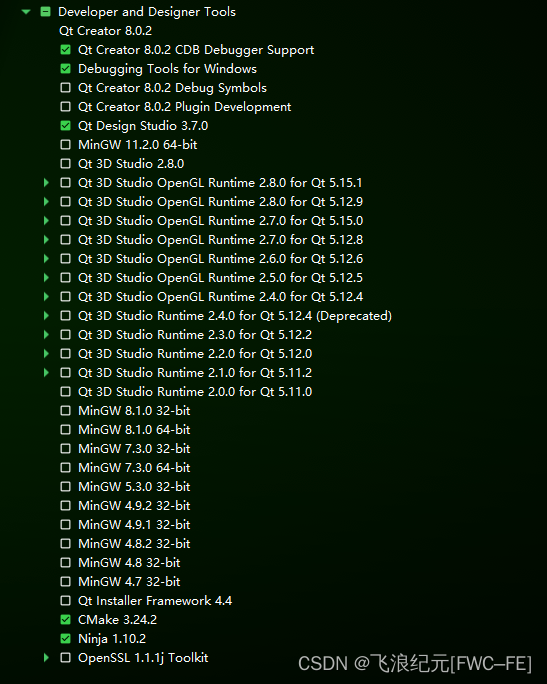
Task: Check Qt 3D Studio Runtime 2.0.0 for Qt 5.11.0
Action: [65, 392]
